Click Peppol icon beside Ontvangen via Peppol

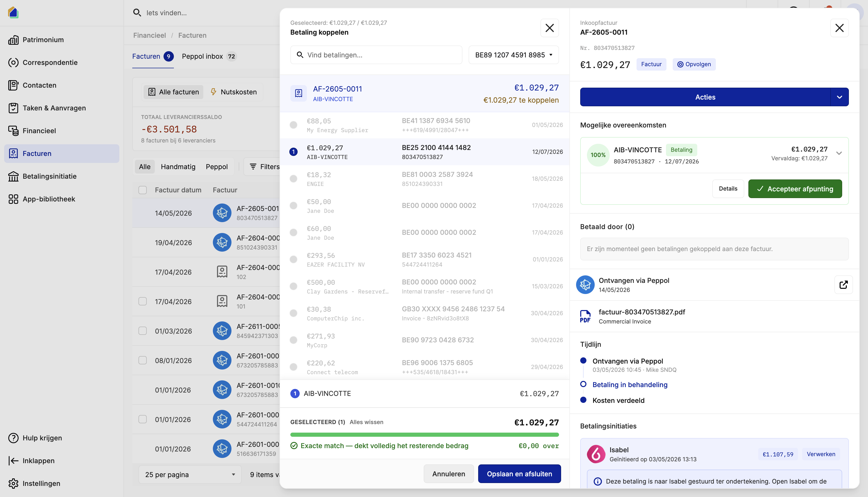(585, 285)
